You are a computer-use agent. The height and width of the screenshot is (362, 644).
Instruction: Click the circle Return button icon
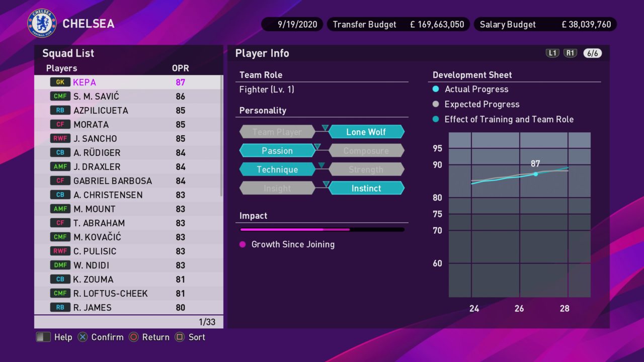[x=133, y=337]
